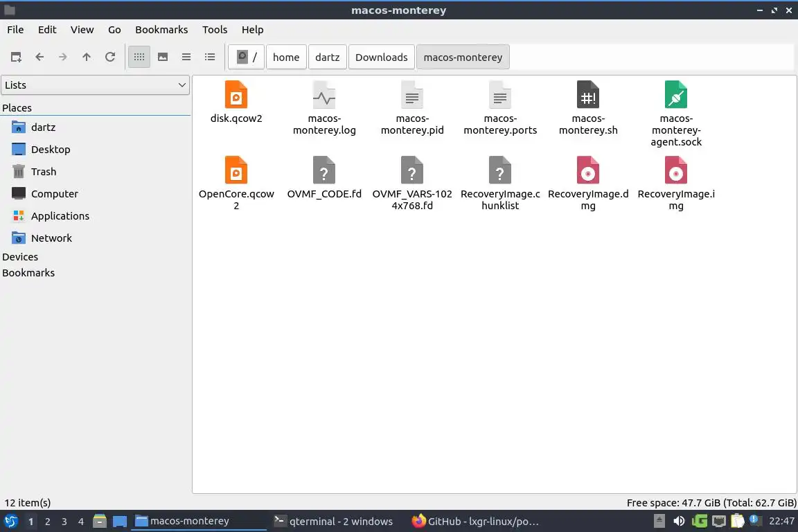This screenshot has width=798, height=532.
Task: Select the disk.qcow2 file icon
Action: coord(236,95)
